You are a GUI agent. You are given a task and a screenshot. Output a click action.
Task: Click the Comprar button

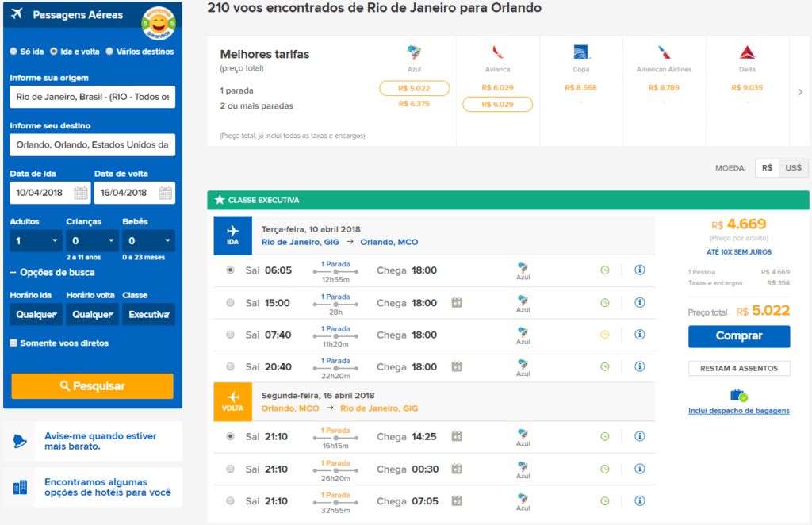739,336
